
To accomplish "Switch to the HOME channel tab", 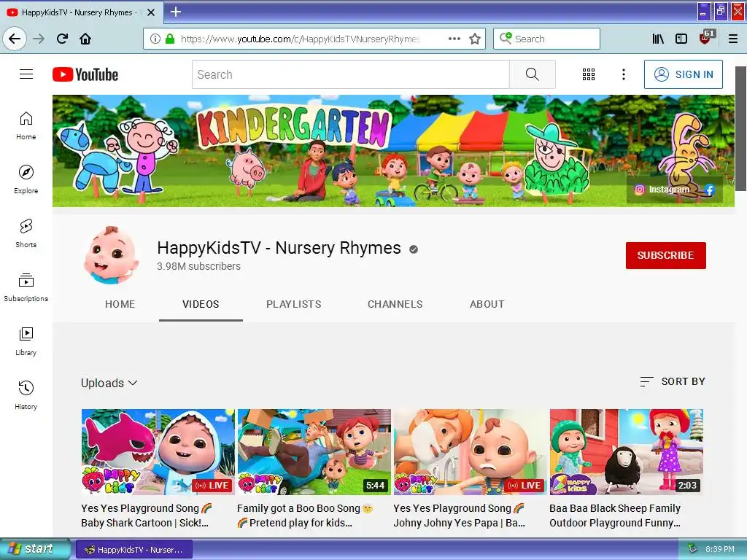I will click(120, 304).
